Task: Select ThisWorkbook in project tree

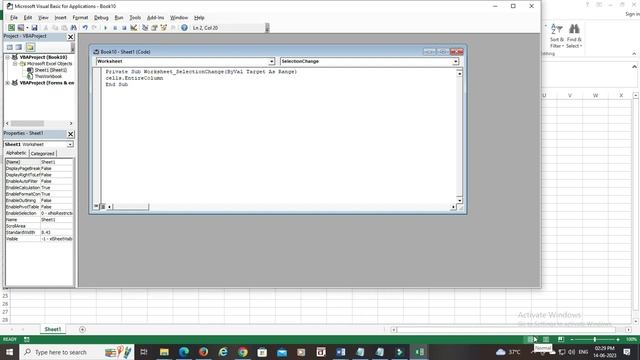Action: (x=48, y=76)
